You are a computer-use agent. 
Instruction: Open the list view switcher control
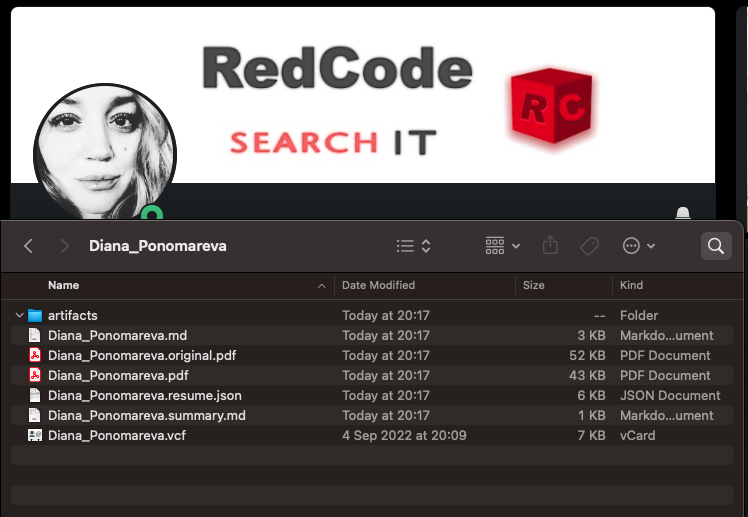(414, 246)
